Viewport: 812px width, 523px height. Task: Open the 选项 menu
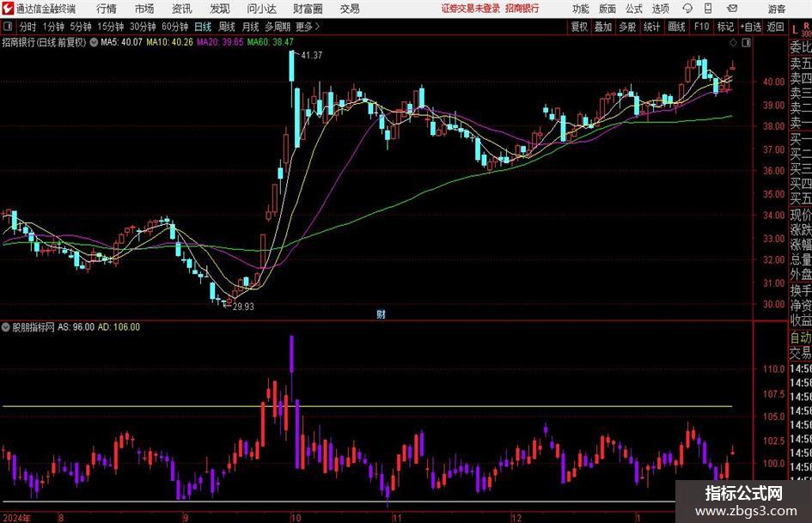(x=660, y=9)
